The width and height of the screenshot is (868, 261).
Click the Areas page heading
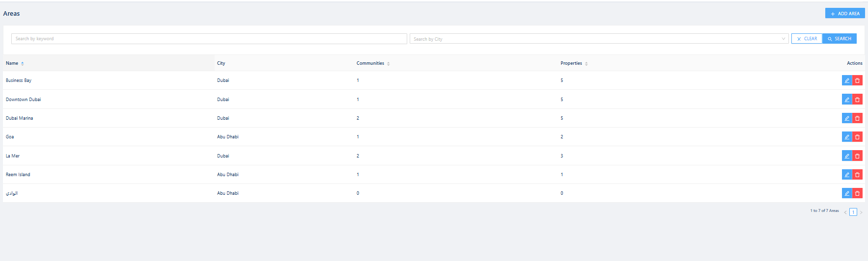tap(11, 14)
